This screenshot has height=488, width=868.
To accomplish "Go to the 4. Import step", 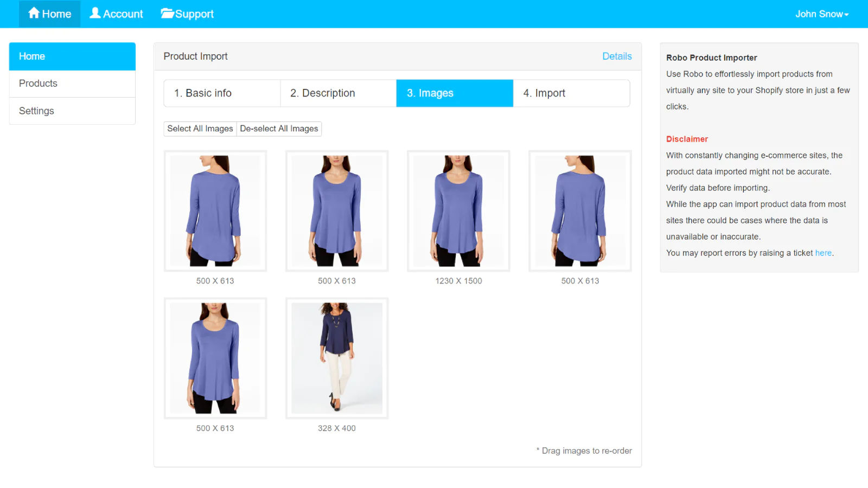I will click(571, 93).
